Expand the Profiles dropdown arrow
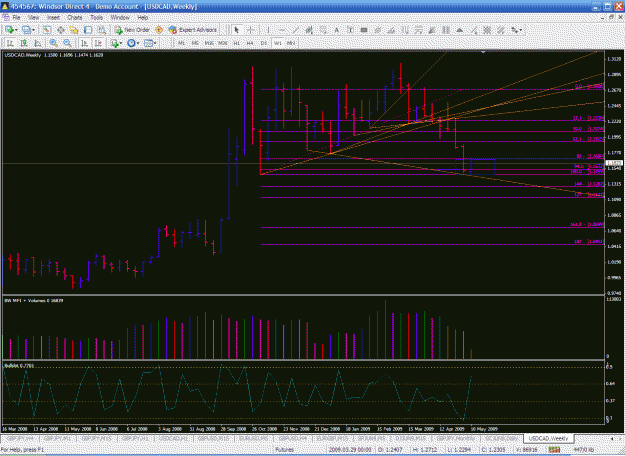The image size is (625, 456). 33,30
